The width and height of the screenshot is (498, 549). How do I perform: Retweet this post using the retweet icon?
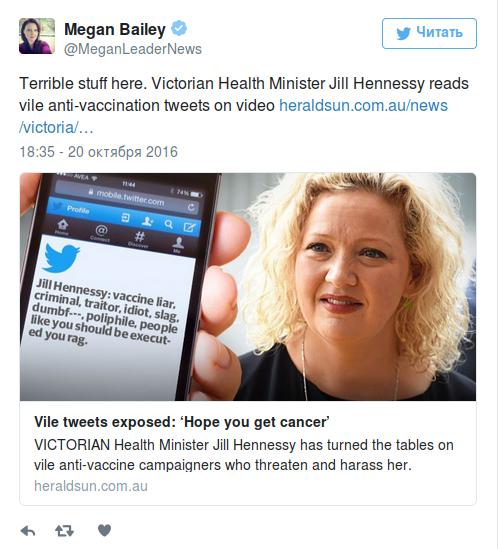click(64, 531)
